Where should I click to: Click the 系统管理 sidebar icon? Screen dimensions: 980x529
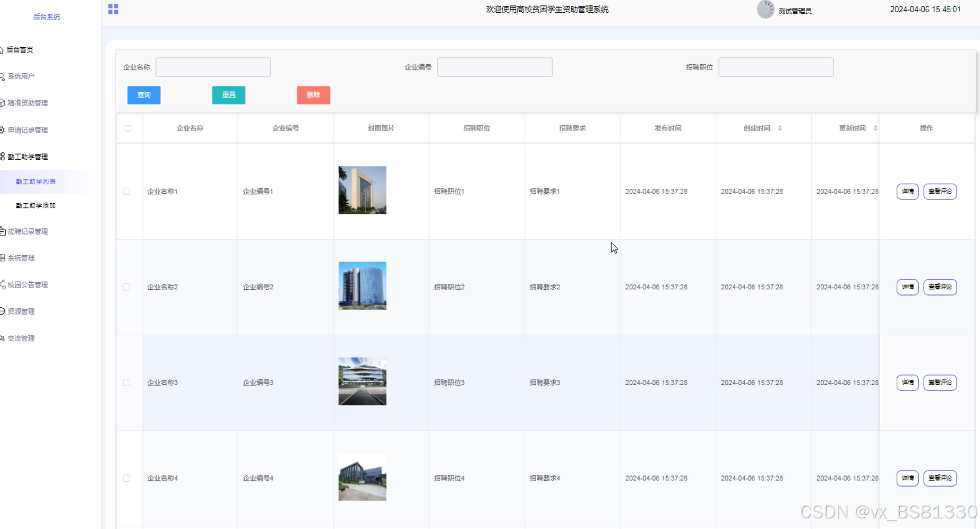click(x=2, y=258)
